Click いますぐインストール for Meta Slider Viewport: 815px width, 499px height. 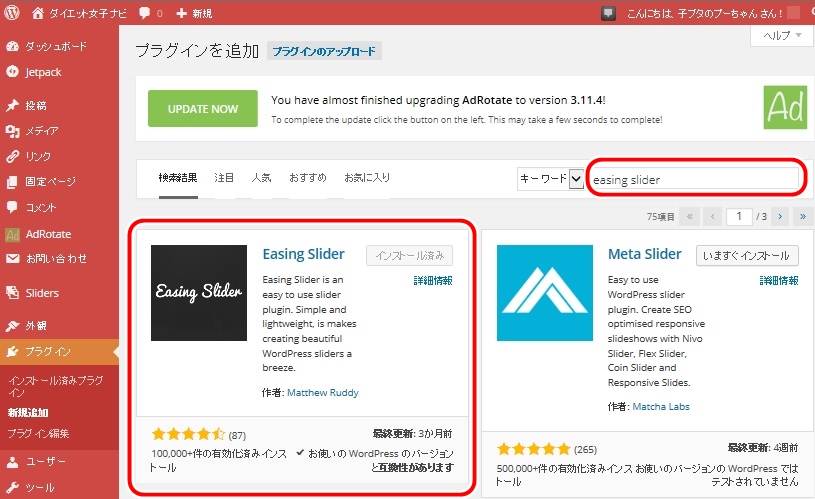point(747,255)
